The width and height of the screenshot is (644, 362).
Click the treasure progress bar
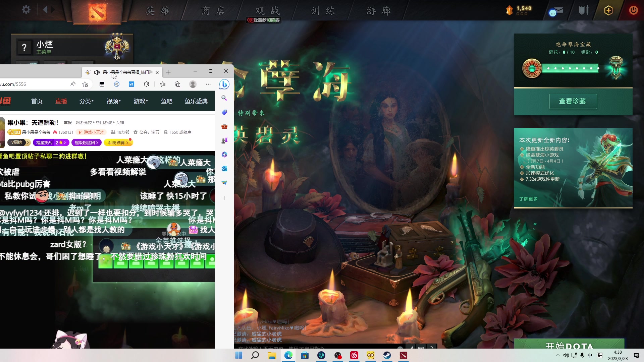571,68
